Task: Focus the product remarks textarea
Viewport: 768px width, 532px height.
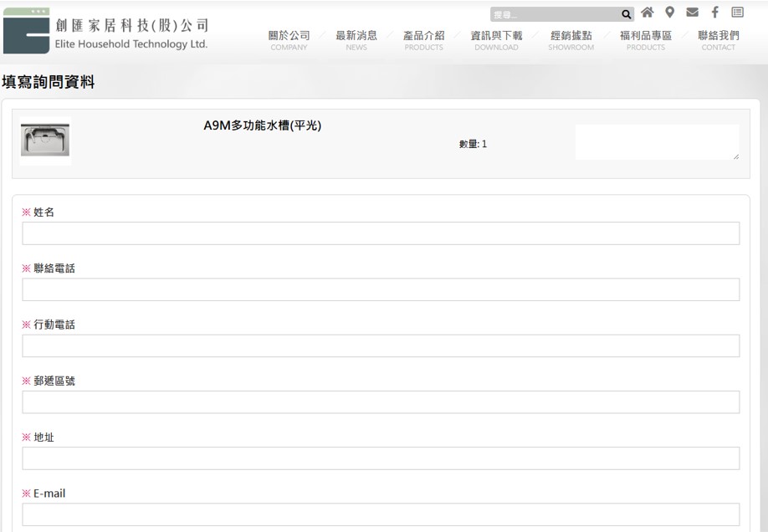Action: [x=657, y=142]
